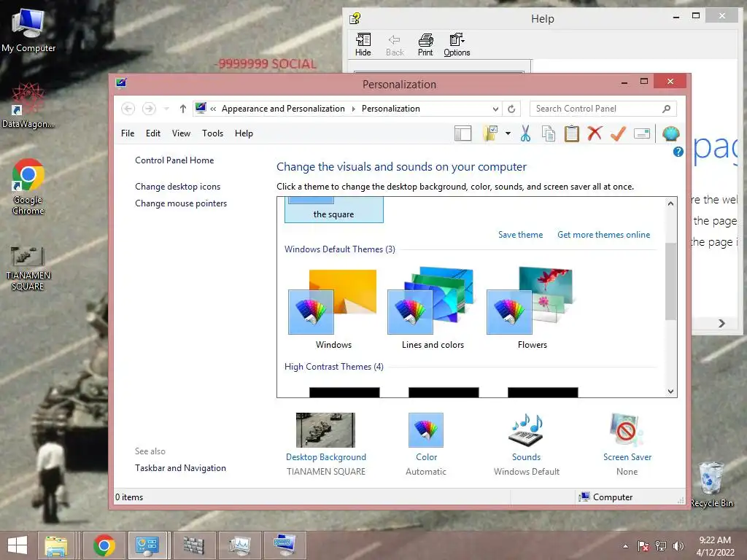Select the Lines and colors theme

(433, 309)
